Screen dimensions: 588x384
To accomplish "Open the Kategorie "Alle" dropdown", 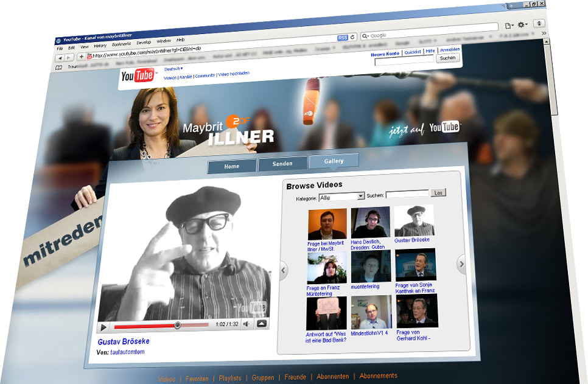I will tap(341, 197).
